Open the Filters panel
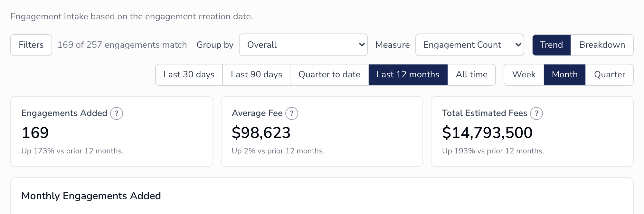 [x=31, y=45]
